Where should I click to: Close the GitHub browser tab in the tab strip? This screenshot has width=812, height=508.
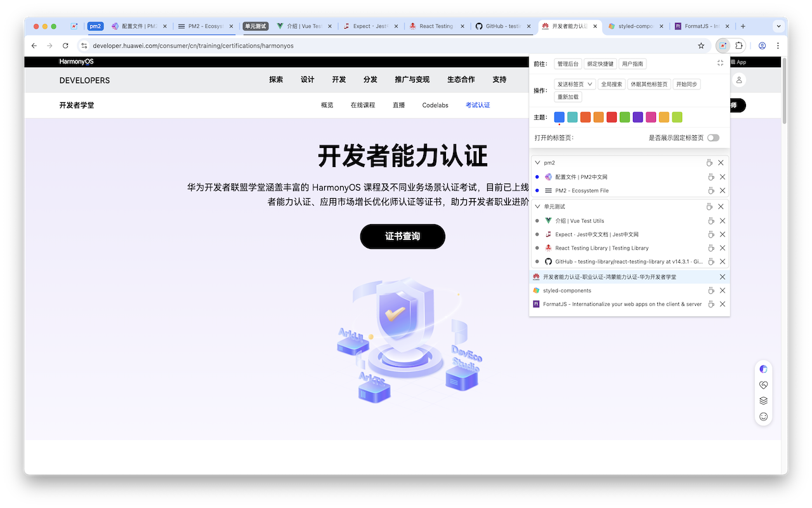tap(528, 26)
